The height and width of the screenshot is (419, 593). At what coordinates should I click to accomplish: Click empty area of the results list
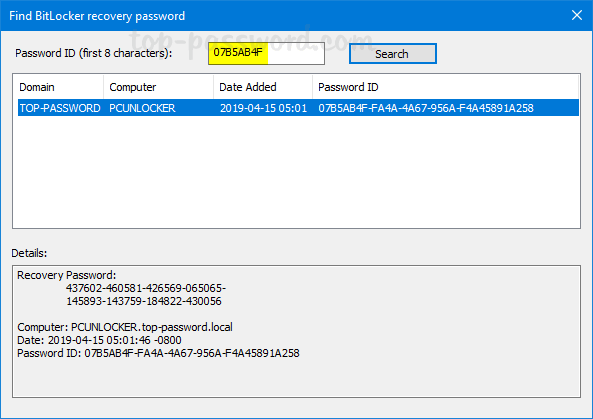(x=296, y=172)
